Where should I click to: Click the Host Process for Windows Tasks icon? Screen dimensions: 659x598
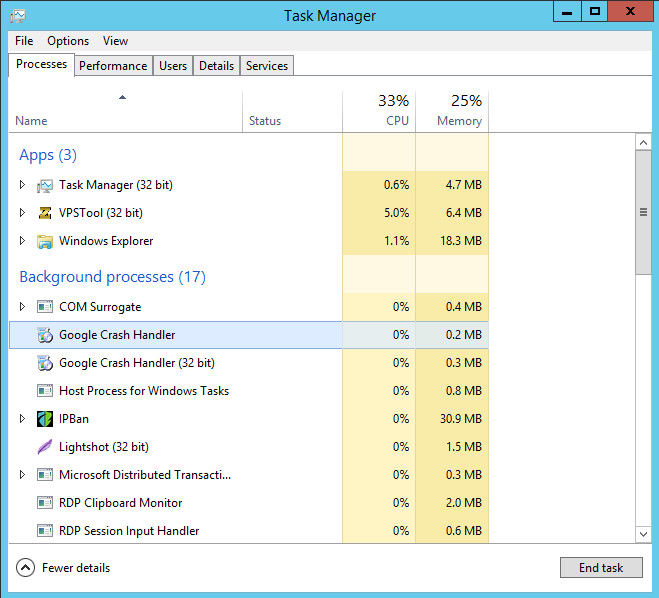pos(44,391)
